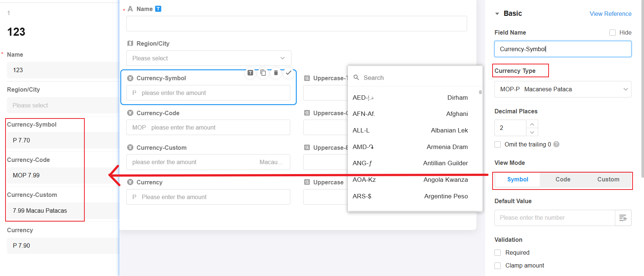
Task: Click the currency icon next to the plain Currency label
Action: 130,182
